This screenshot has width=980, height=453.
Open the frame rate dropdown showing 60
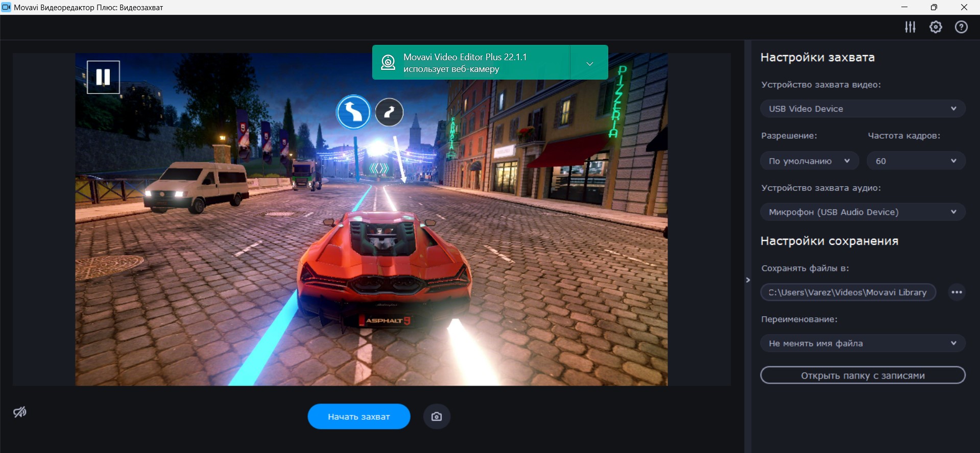(x=916, y=161)
